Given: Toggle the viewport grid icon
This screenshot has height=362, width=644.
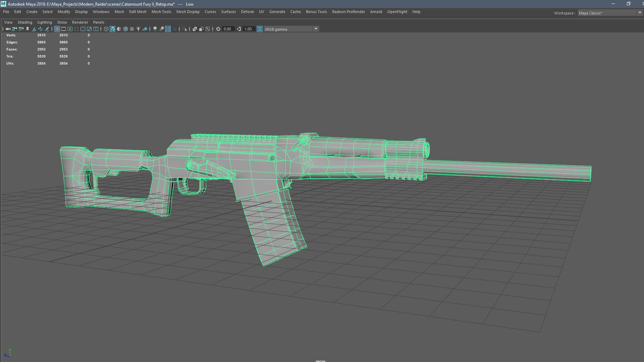Looking at the screenshot, I should coord(57,29).
